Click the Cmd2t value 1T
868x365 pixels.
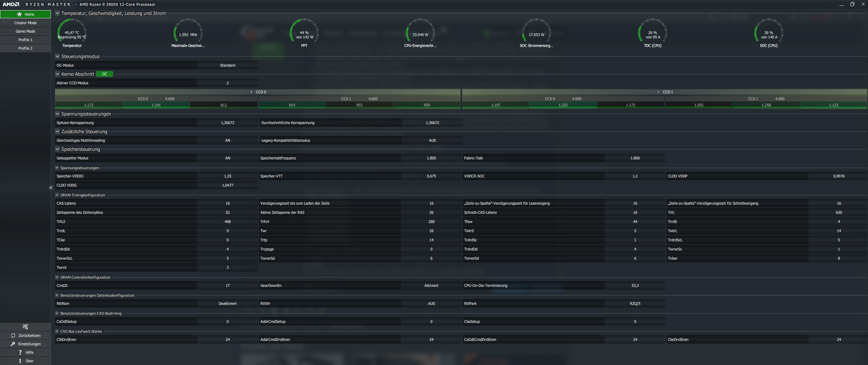tap(228, 285)
